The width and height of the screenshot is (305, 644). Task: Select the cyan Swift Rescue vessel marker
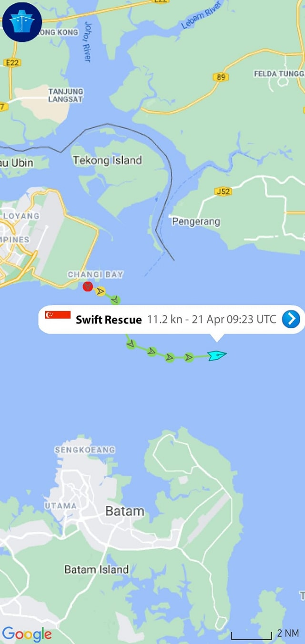pos(217,355)
